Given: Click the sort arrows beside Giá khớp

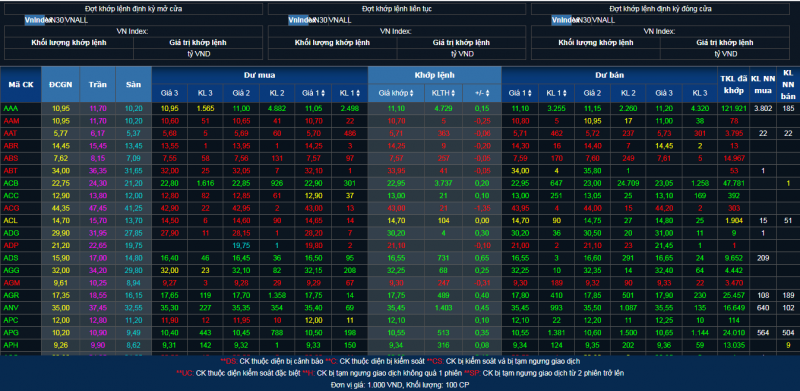Looking at the screenshot, I should coord(412,93).
